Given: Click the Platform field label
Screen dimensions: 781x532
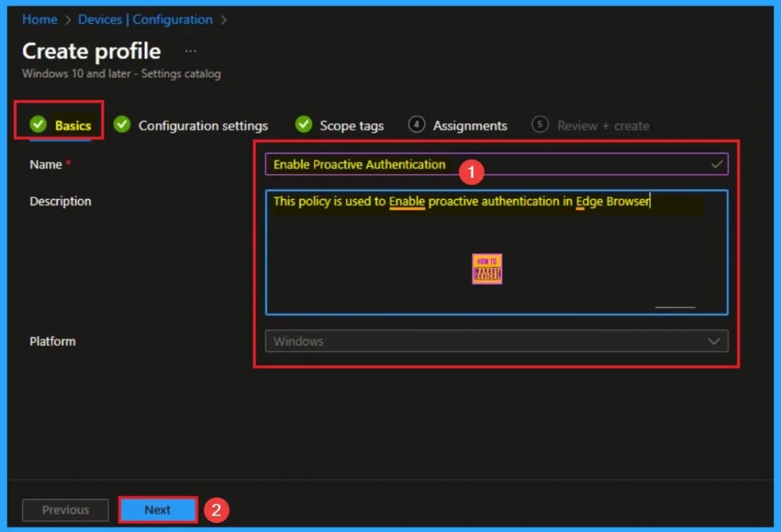Looking at the screenshot, I should pos(53,341).
